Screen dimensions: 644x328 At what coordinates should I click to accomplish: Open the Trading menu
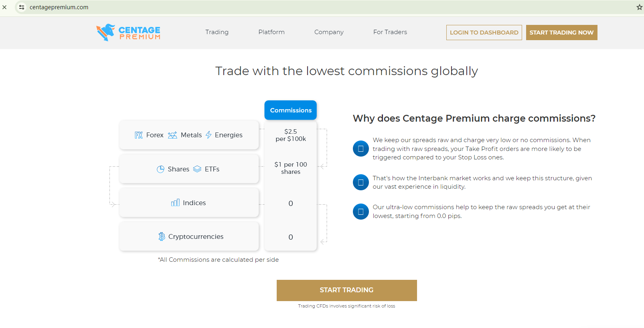click(x=217, y=32)
